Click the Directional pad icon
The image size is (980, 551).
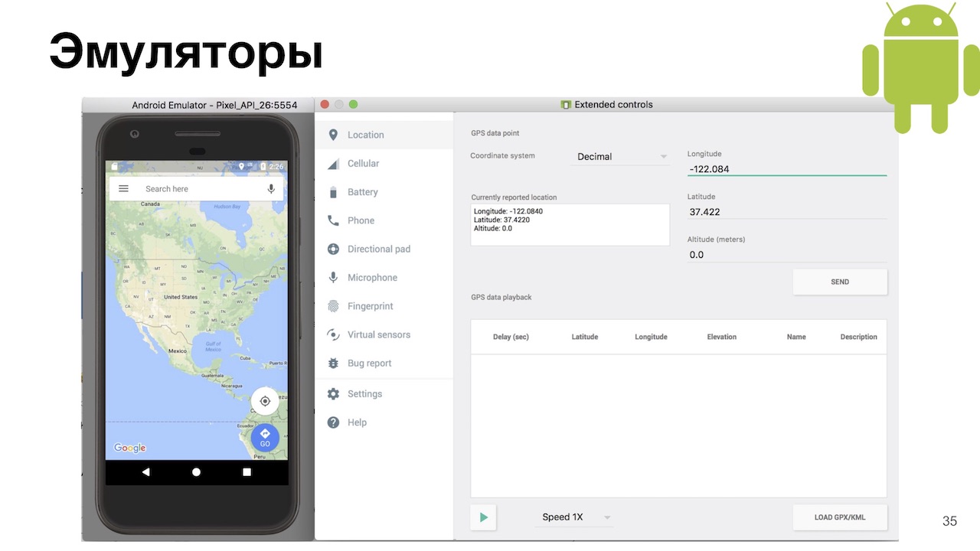click(333, 249)
